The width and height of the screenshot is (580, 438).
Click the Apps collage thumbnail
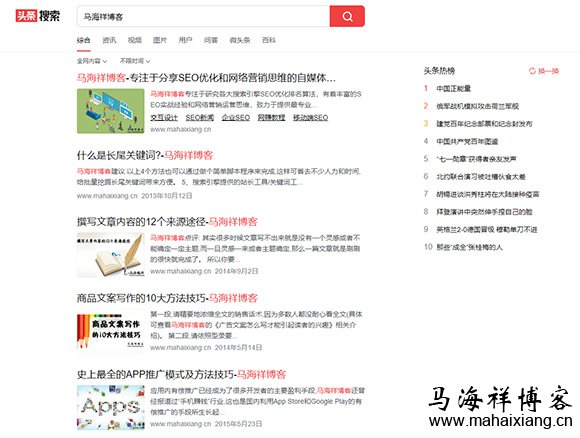pos(111,407)
